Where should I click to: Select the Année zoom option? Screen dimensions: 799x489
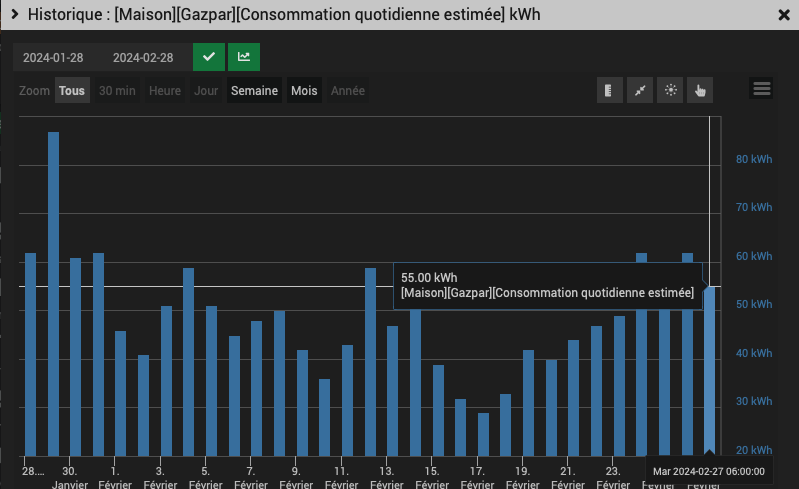tap(348, 91)
